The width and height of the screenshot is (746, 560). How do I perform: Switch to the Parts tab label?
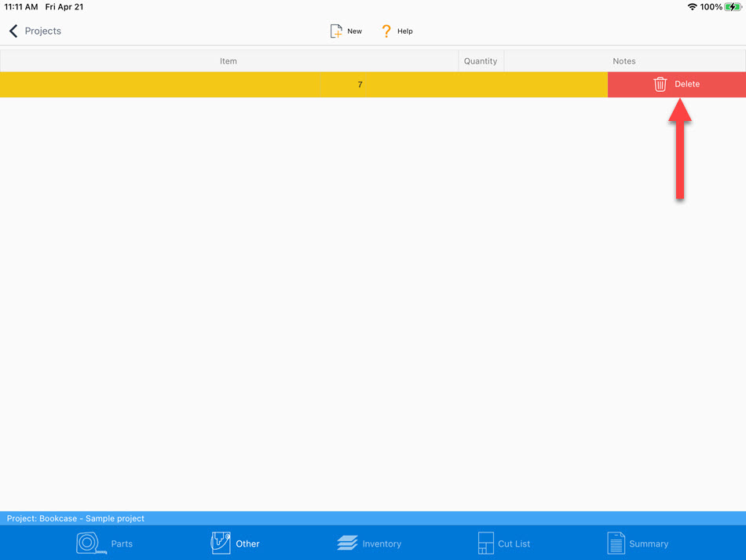(x=122, y=544)
